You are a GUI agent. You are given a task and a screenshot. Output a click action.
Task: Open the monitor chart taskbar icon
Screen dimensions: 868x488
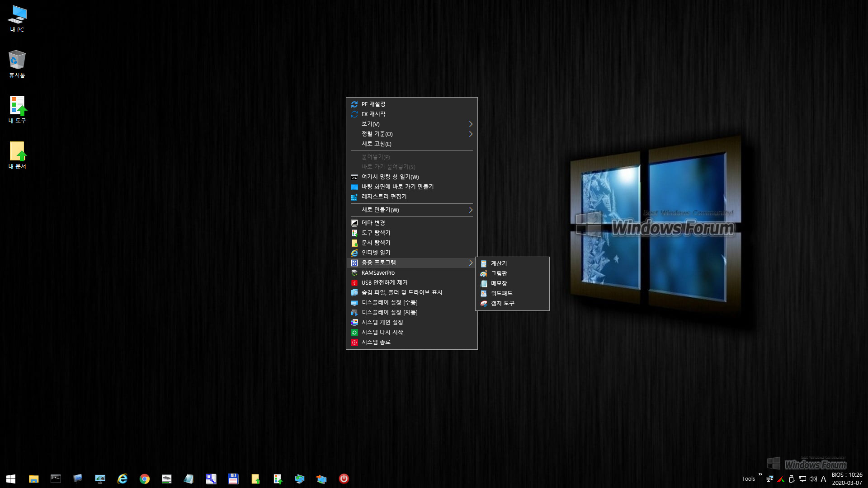(100, 479)
